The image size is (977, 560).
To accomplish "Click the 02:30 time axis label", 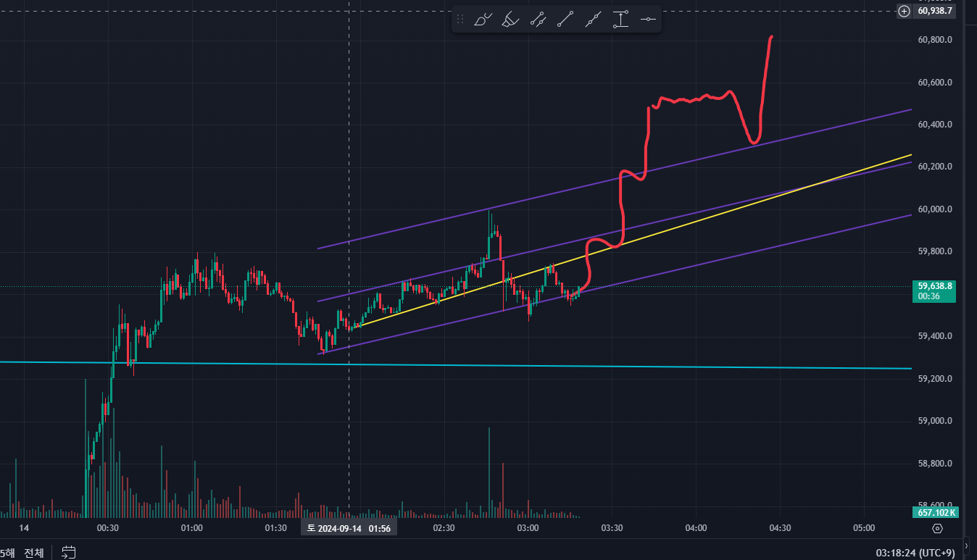I will pos(444,528).
